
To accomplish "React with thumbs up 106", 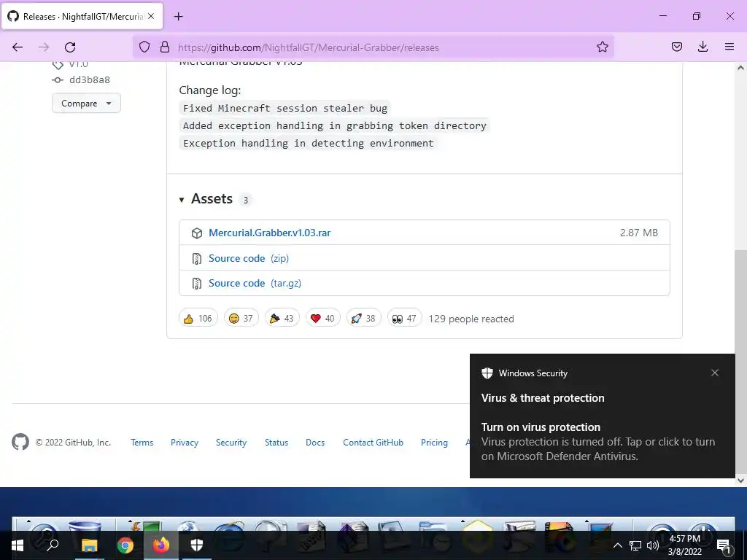I will click(x=198, y=318).
